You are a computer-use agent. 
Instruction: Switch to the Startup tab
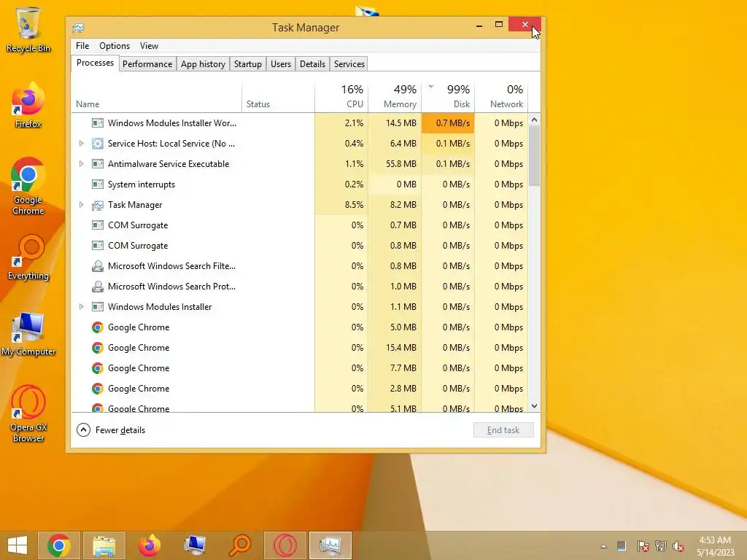[248, 64]
